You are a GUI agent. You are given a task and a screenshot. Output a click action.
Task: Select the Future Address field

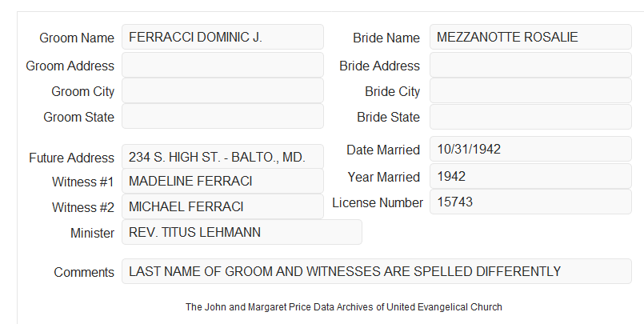pyautogui.click(x=222, y=157)
